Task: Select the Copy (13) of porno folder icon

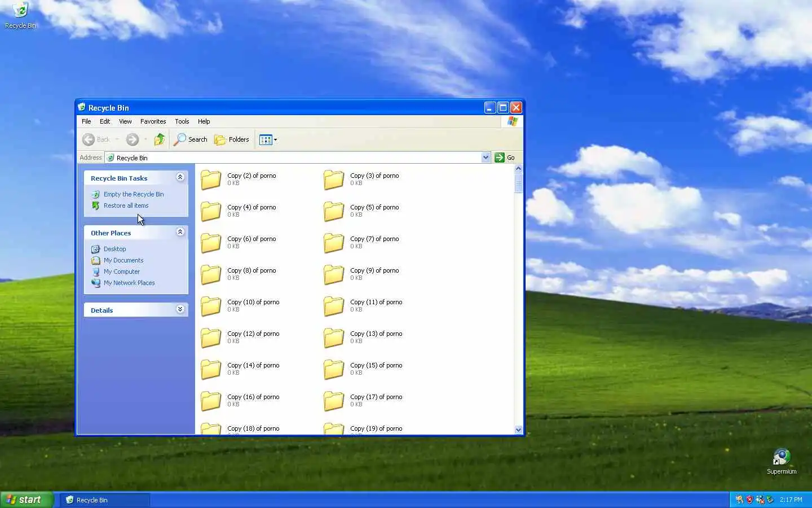Action: coord(334,338)
